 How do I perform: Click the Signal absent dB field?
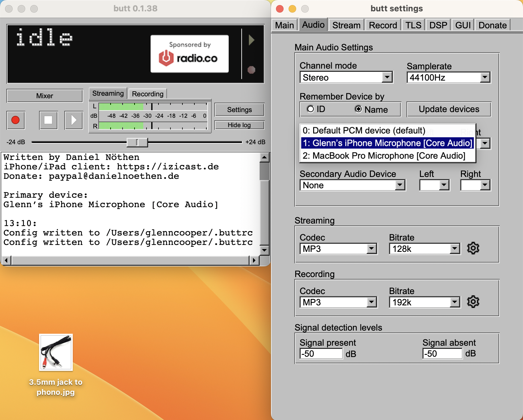(x=442, y=354)
